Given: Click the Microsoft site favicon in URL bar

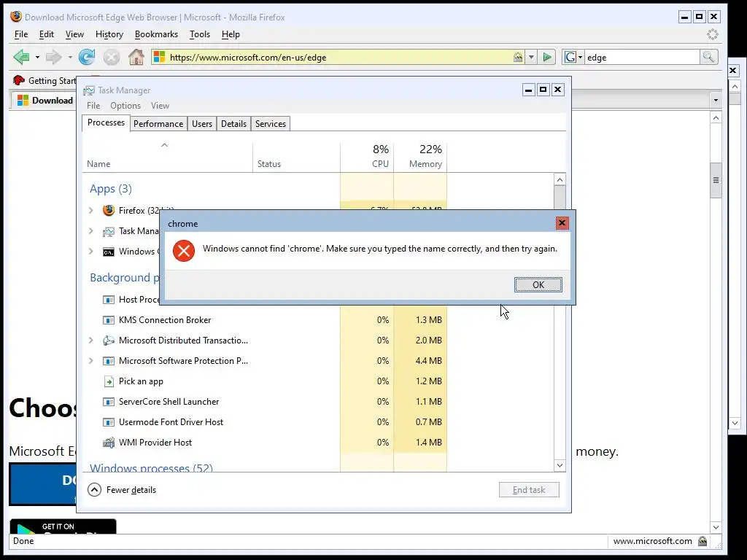Looking at the screenshot, I should (x=159, y=57).
